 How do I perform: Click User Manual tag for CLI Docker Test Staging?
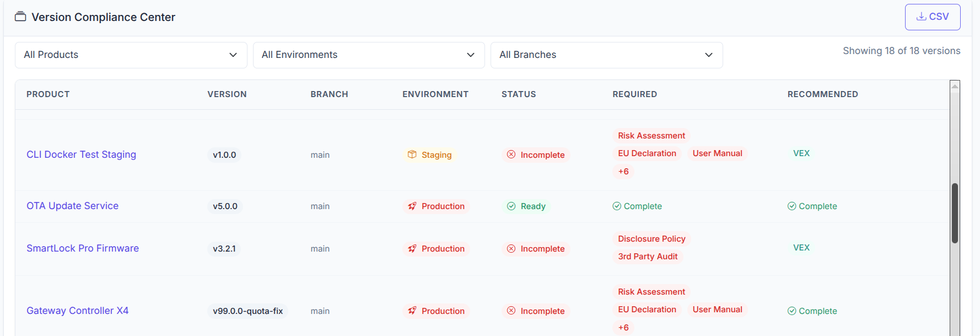pos(717,153)
